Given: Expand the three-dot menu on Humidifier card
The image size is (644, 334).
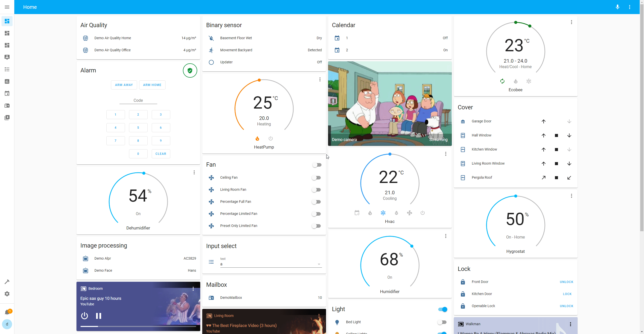Looking at the screenshot, I should click(x=446, y=236).
